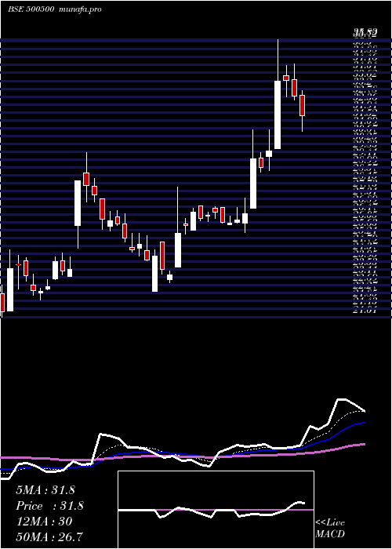
Task: Click the 50MA : 26.7 reading
Action: [x=49, y=537]
